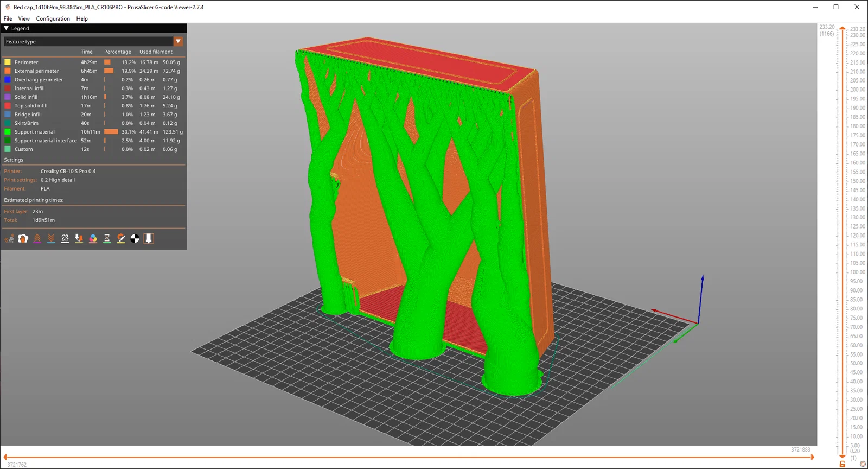
Task: Click the lock icon below layer slider
Action: pyautogui.click(x=842, y=464)
